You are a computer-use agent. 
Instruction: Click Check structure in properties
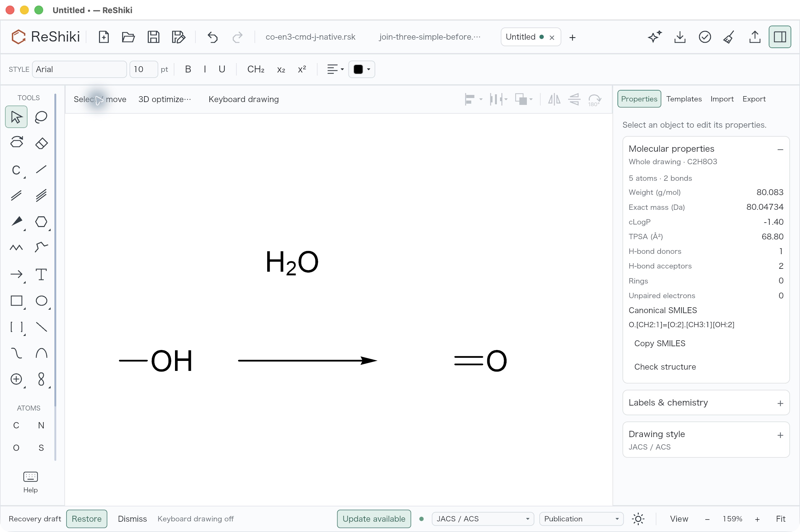point(665,367)
